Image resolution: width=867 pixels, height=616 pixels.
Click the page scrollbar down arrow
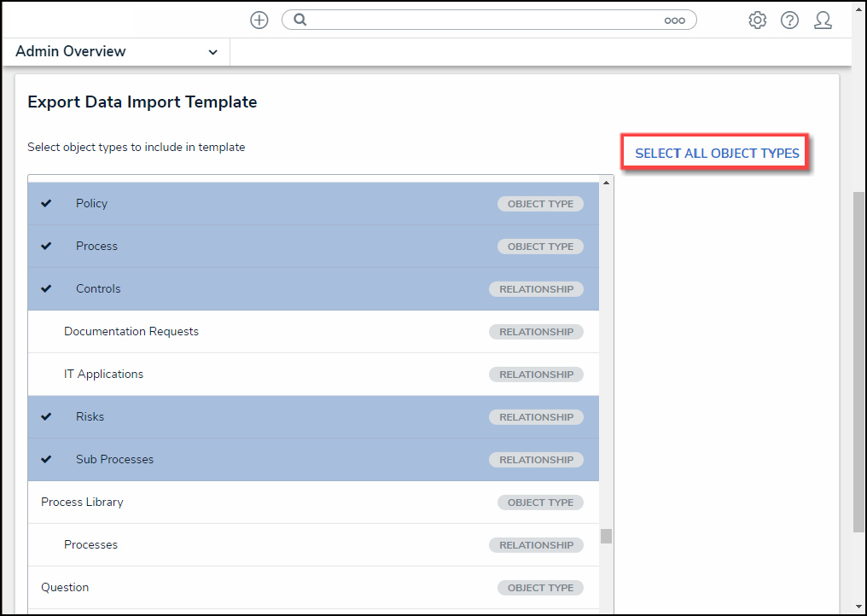pyautogui.click(x=858, y=607)
